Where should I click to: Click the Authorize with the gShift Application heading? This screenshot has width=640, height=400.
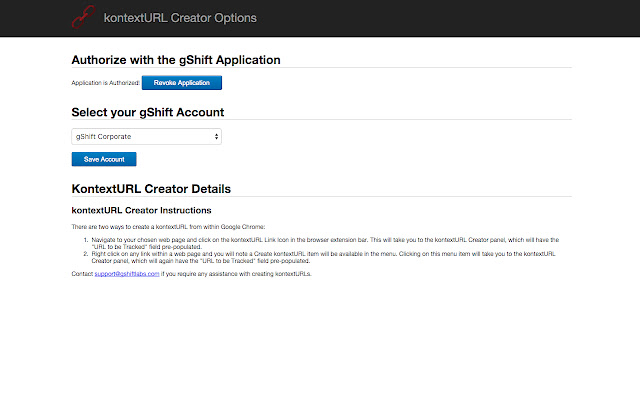[176, 60]
